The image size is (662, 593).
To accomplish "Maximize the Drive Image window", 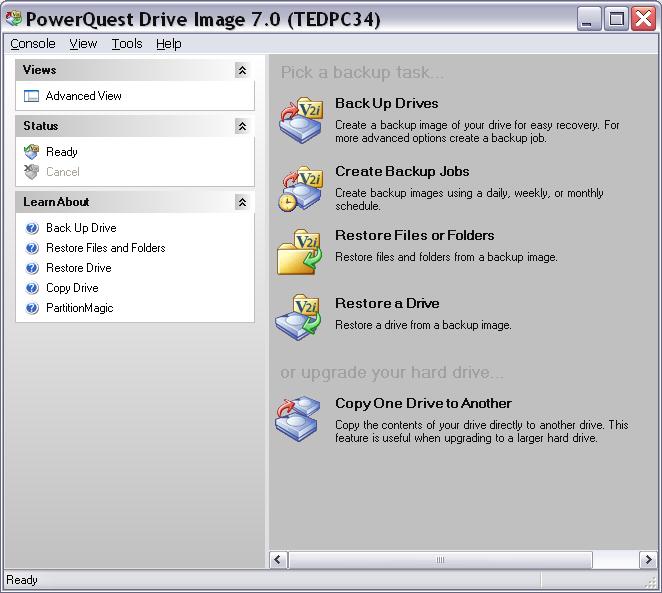I will click(x=616, y=19).
